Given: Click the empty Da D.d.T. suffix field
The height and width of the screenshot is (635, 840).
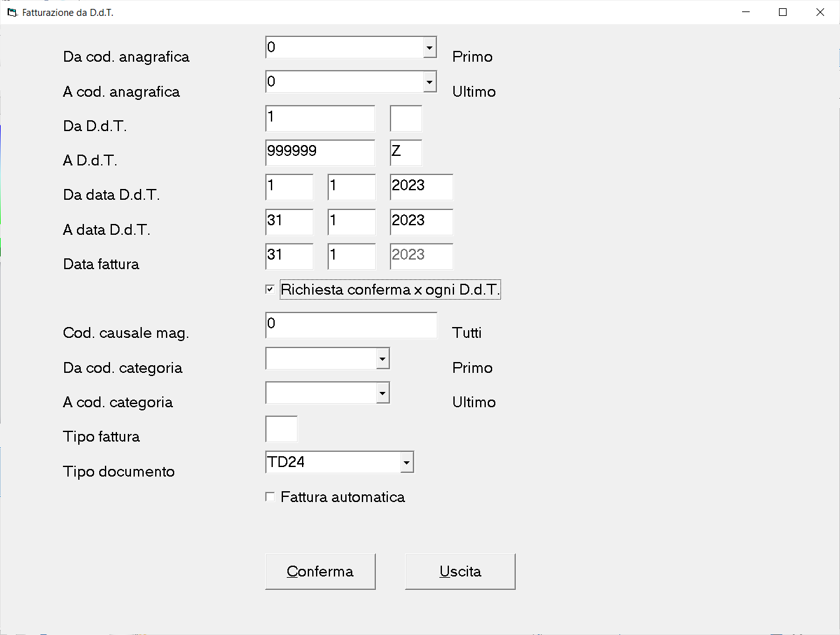Looking at the screenshot, I should [406, 118].
